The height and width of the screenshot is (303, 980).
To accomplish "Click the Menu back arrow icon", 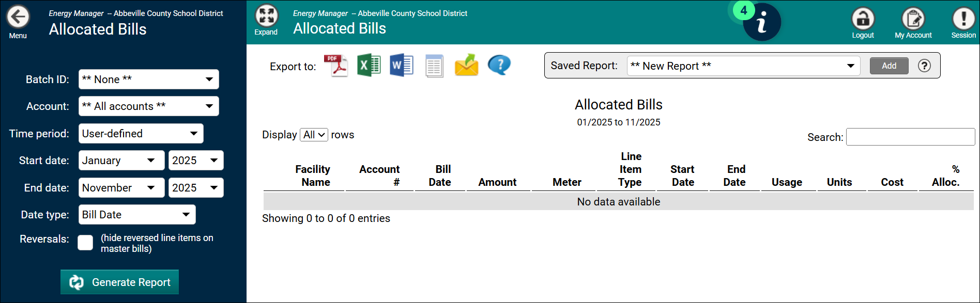I will [x=18, y=18].
